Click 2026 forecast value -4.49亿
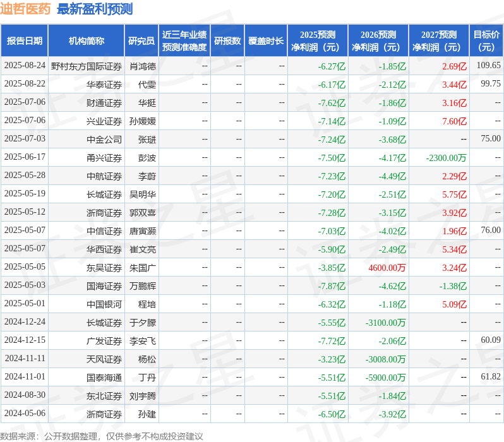504x442 pixels. coord(392,176)
